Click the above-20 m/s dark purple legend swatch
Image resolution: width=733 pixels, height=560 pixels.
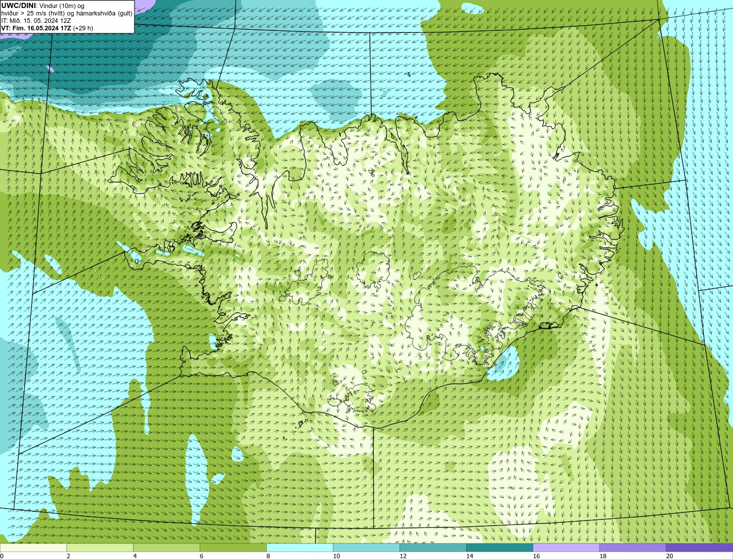[700, 547]
